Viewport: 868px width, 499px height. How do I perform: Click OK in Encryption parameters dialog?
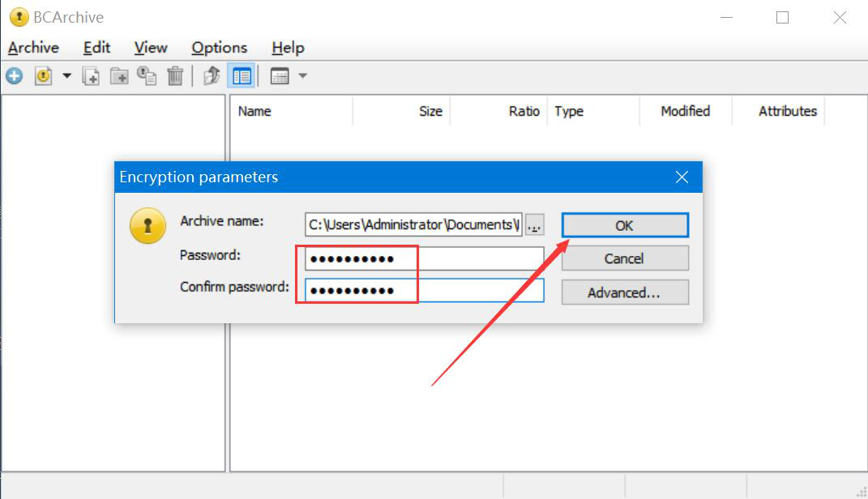[625, 225]
